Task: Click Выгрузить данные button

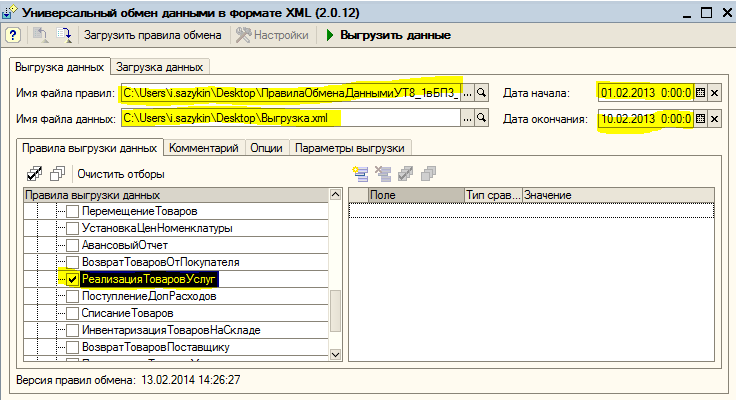Action: point(389,35)
